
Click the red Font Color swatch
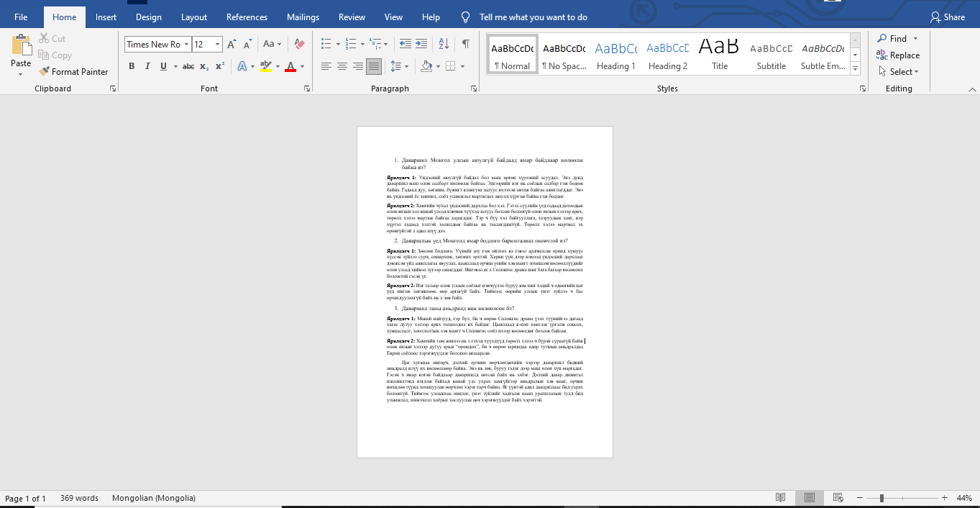point(290,66)
